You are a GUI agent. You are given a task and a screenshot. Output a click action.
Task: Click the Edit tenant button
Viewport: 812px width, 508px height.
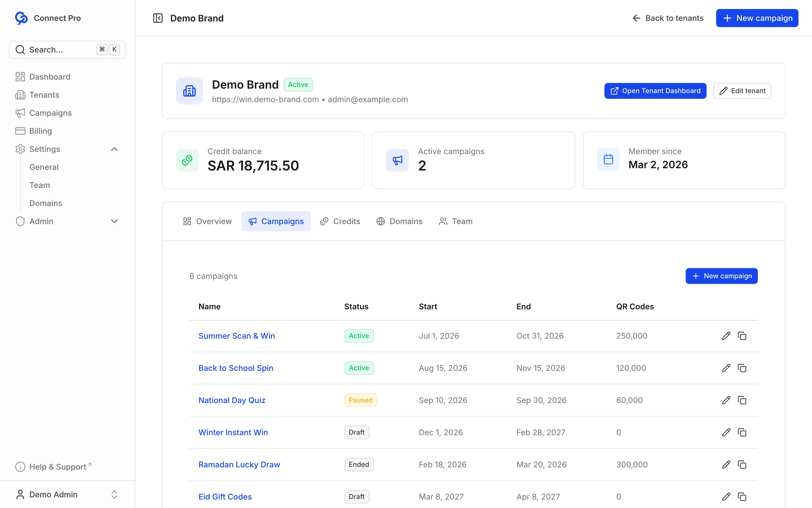[742, 91]
